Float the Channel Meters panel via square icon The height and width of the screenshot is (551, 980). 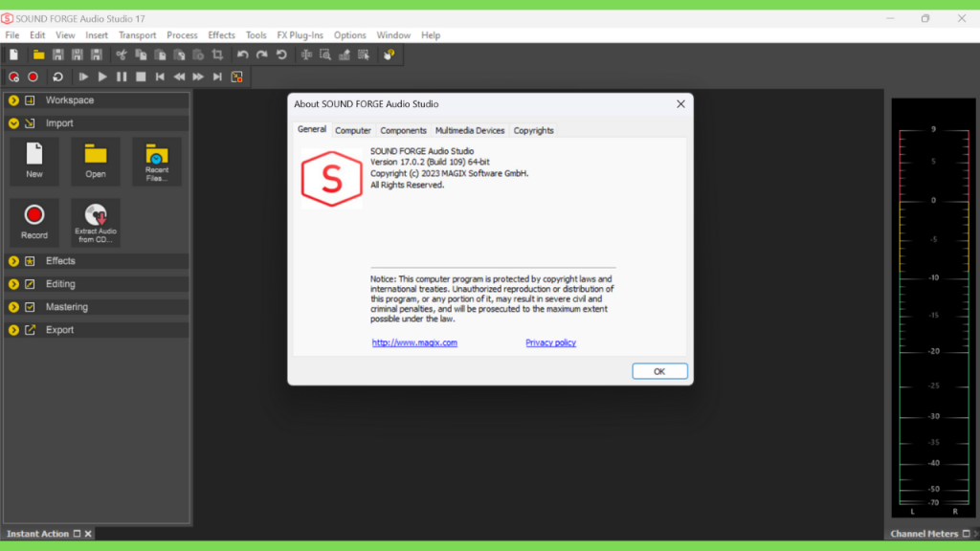pos(967,534)
